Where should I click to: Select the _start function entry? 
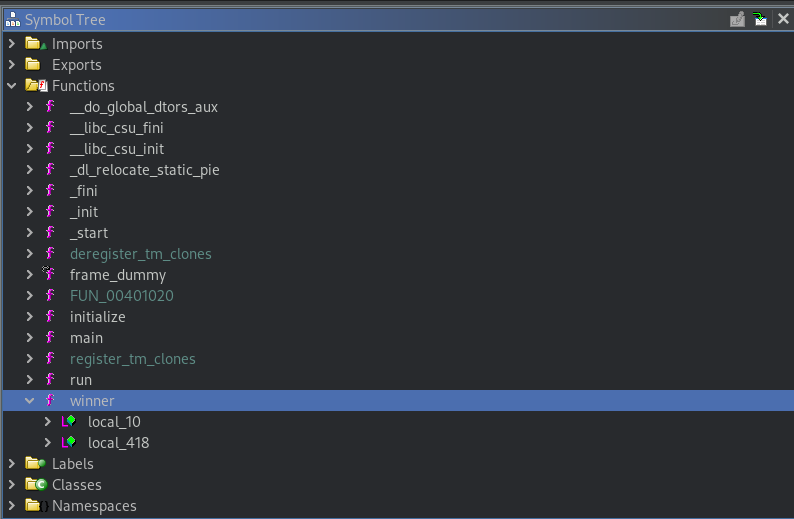[x=89, y=233]
